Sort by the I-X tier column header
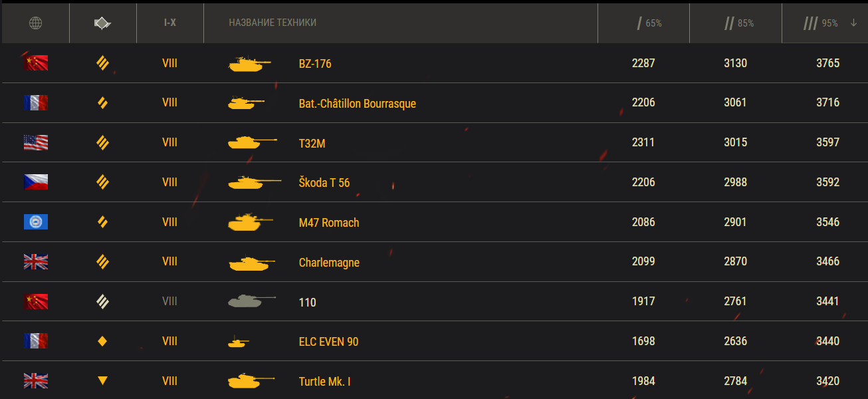The width and height of the screenshot is (868, 399). [170, 23]
